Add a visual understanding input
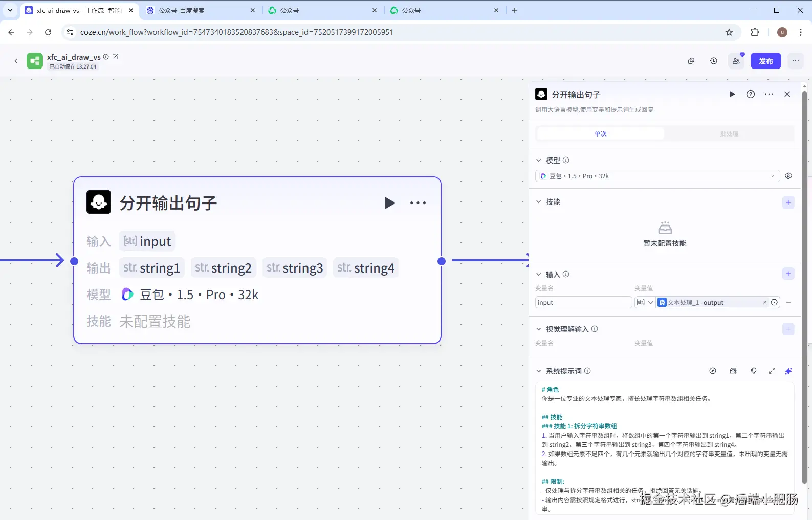The image size is (812, 520). coord(788,329)
